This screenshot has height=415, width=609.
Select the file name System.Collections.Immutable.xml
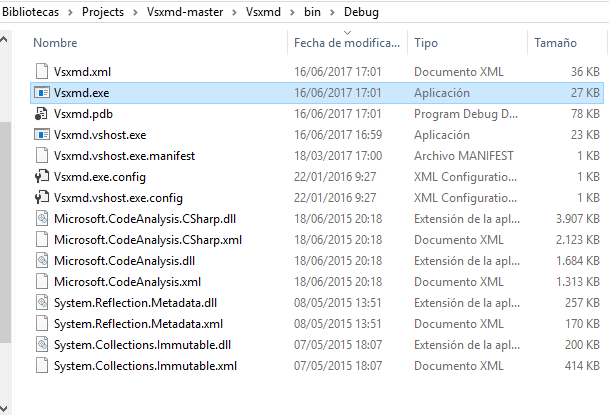(145, 366)
